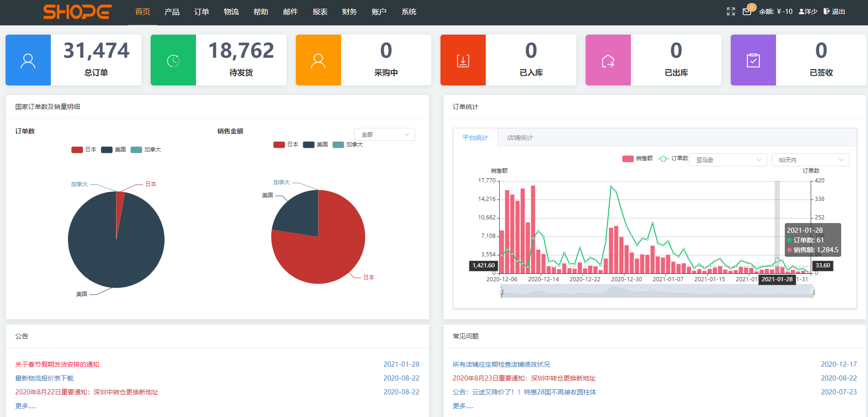Open the message notification icon with badge 0
Viewport: 868px width, 417px height.
(747, 12)
